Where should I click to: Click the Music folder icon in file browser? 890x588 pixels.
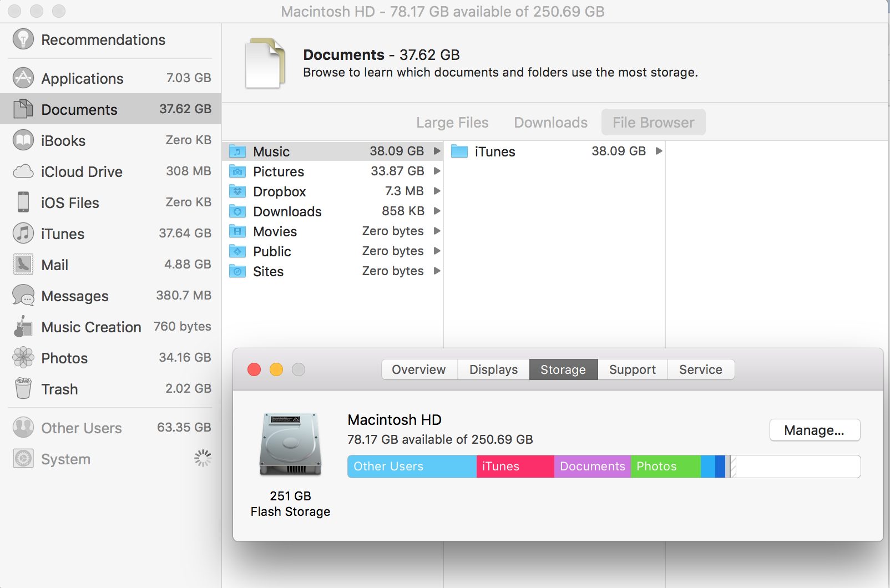click(237, 151)
